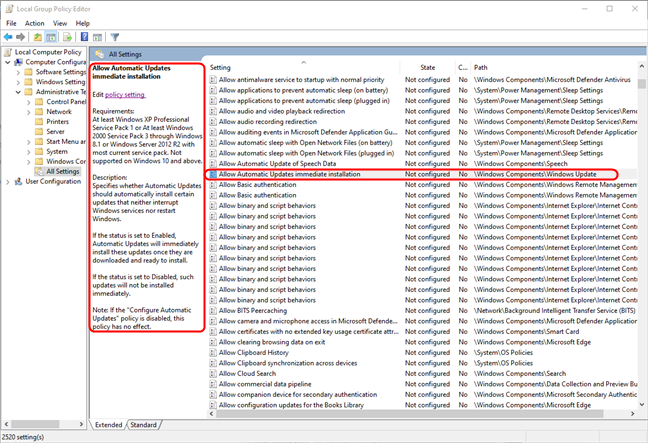Click policy icon of Allow audio recording redirection
648x443 pixels.
click(x=213, y=121)
